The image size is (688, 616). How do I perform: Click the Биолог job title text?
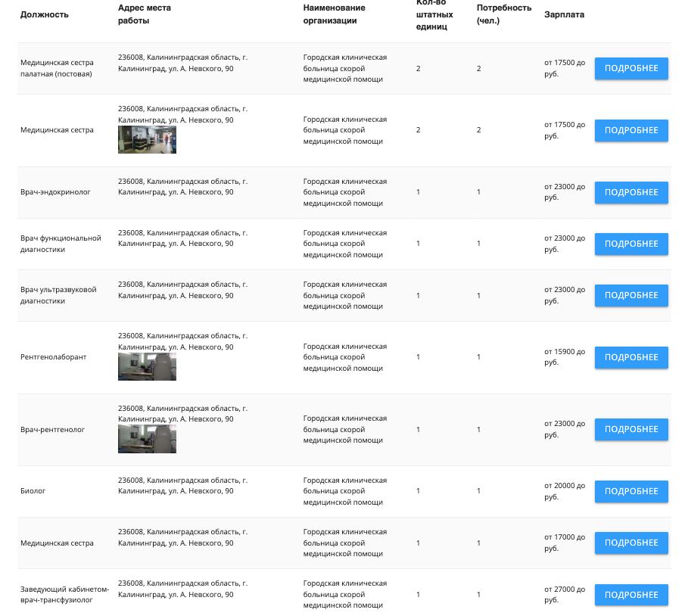(33, 491)
